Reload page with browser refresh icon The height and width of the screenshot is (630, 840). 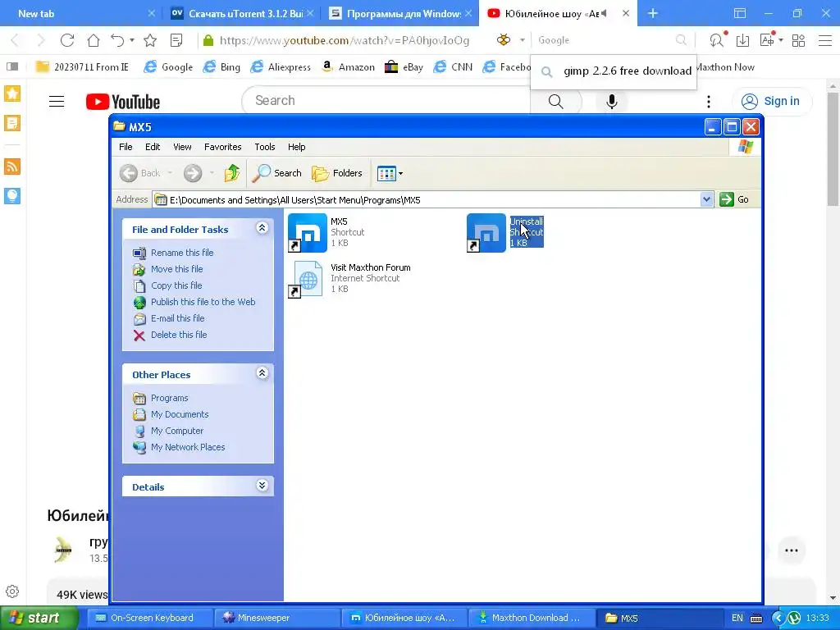[67, 40]
